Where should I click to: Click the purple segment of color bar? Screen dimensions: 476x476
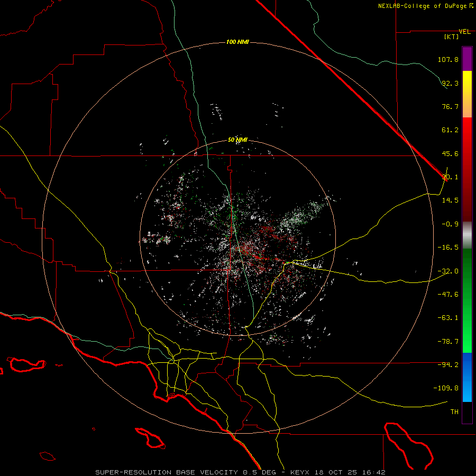(467, 59)
